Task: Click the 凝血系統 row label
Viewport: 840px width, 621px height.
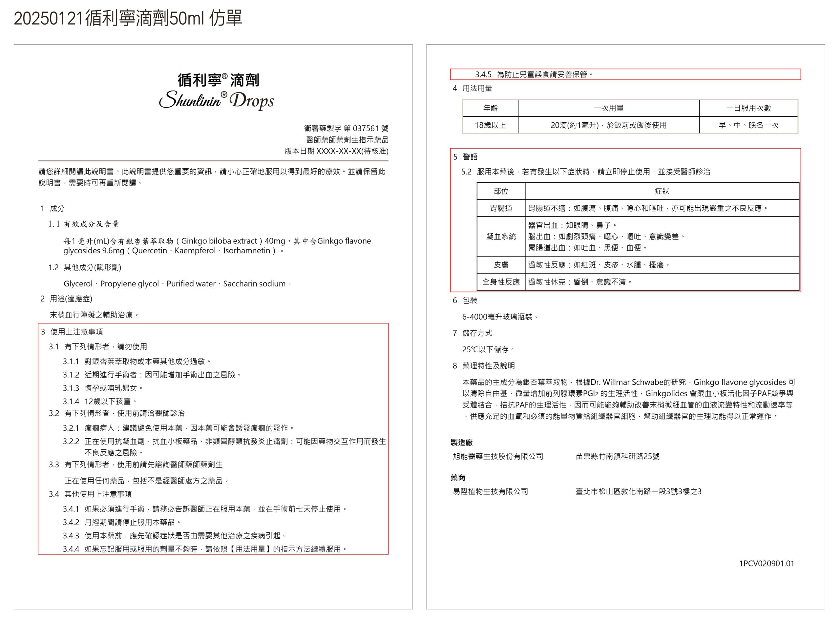Action: tap(501, 237)
